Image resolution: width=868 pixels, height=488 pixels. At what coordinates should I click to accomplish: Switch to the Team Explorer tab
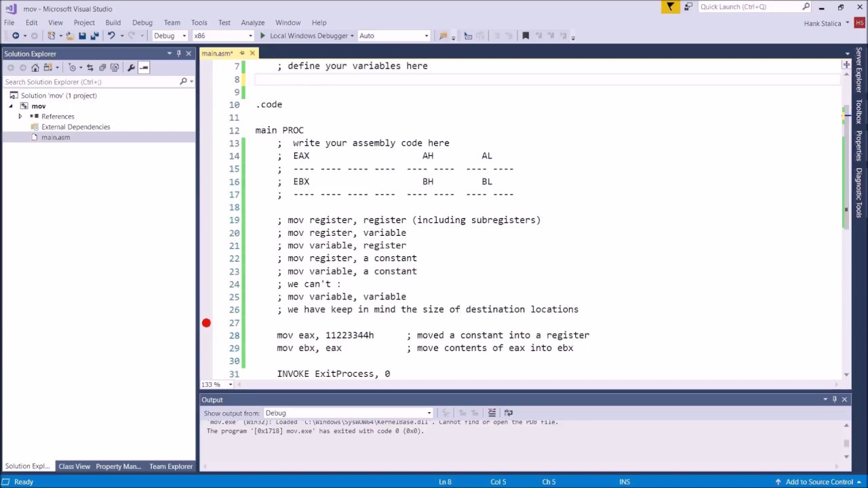[171, 466]
